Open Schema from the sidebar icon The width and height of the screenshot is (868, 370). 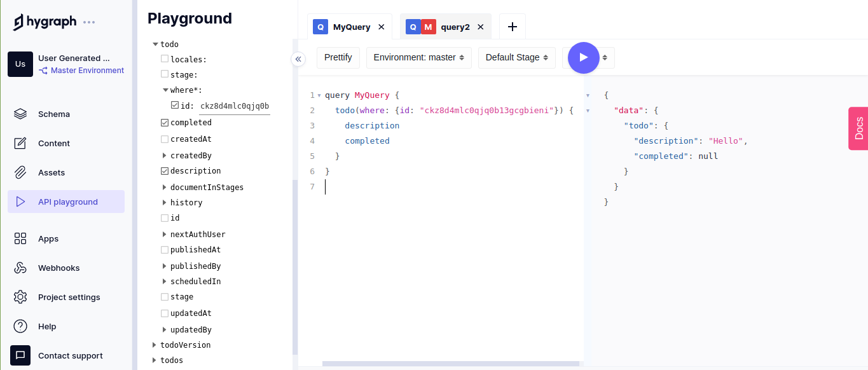(20, 114)
